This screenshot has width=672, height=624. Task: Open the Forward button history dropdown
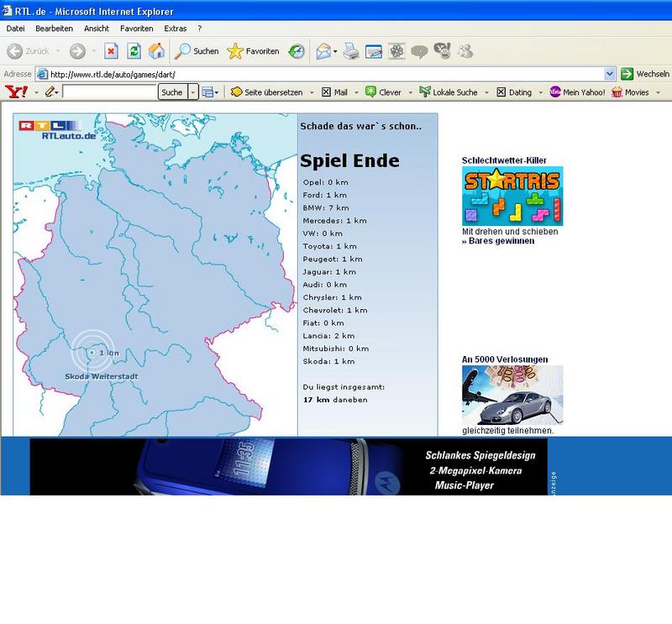click(x=94, y=51)
